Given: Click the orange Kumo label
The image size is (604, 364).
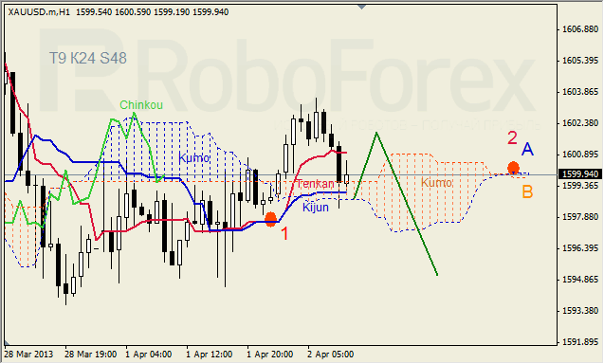Looking at the screenshot, I should tap(436, 183).
